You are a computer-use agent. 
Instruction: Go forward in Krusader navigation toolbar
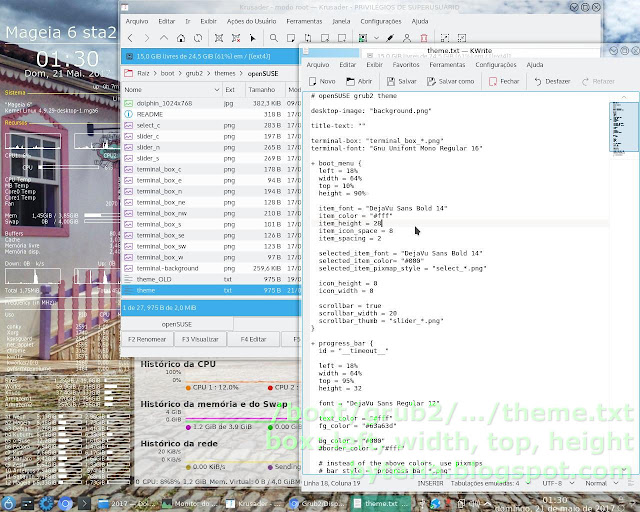click(147, 38)
